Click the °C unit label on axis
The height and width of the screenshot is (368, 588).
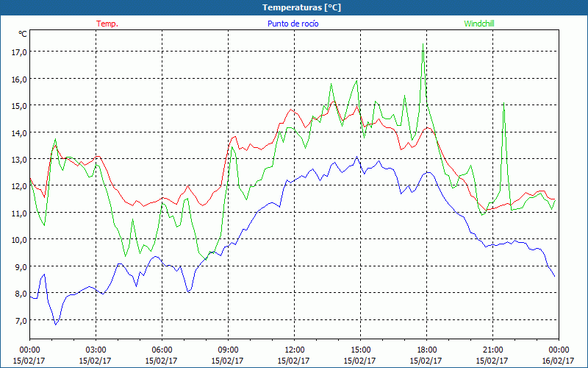23,34
